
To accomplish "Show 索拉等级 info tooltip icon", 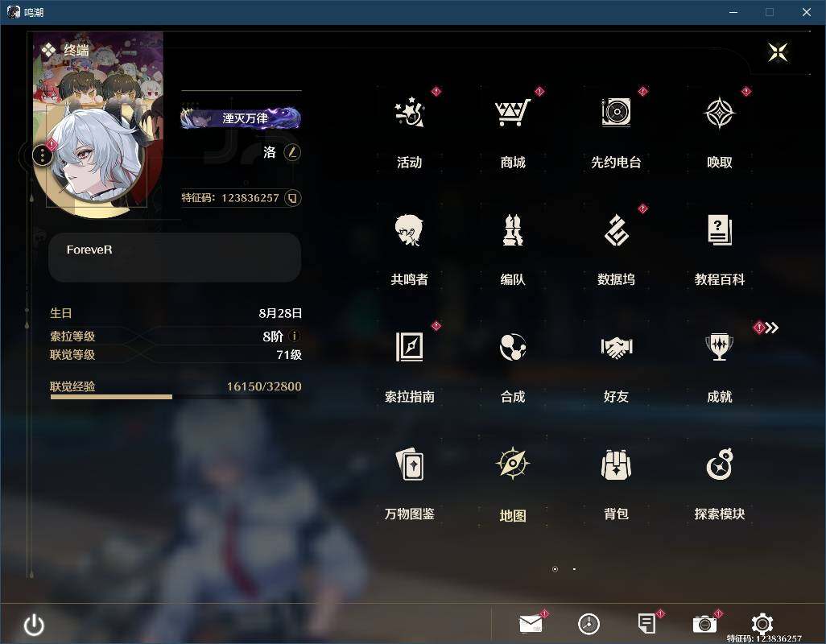I will click(x=295, y=336).
